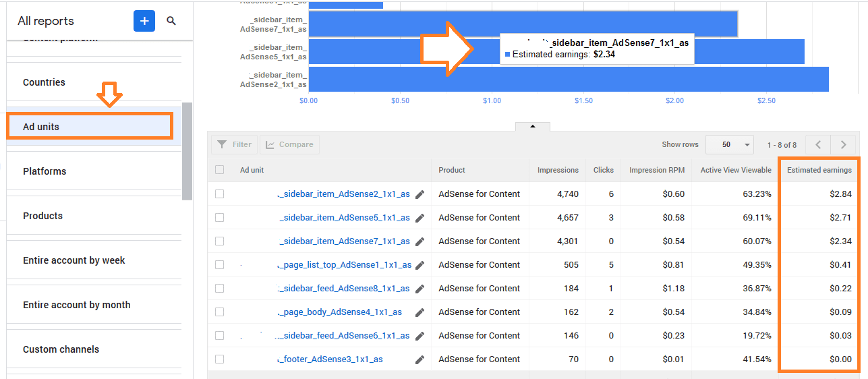The image size is (868, 379).
Task: Edit the sidebar_feed_AdSense6 pencil icon
Action: 420,336
